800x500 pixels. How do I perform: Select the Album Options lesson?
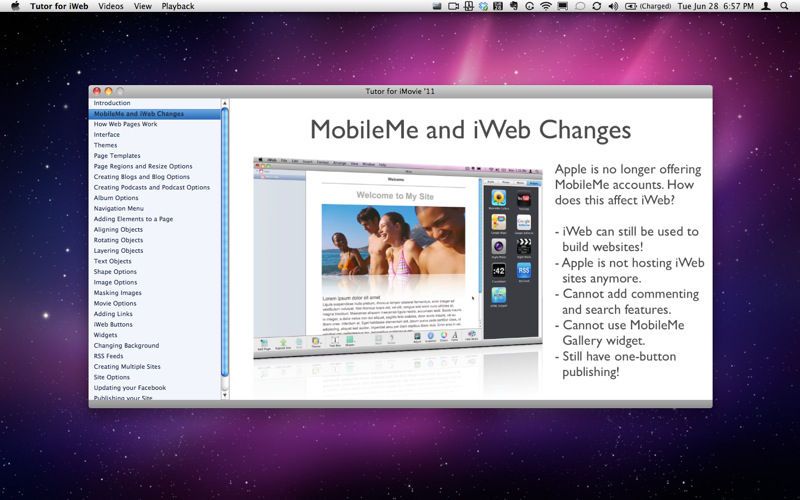pos(155,198)
